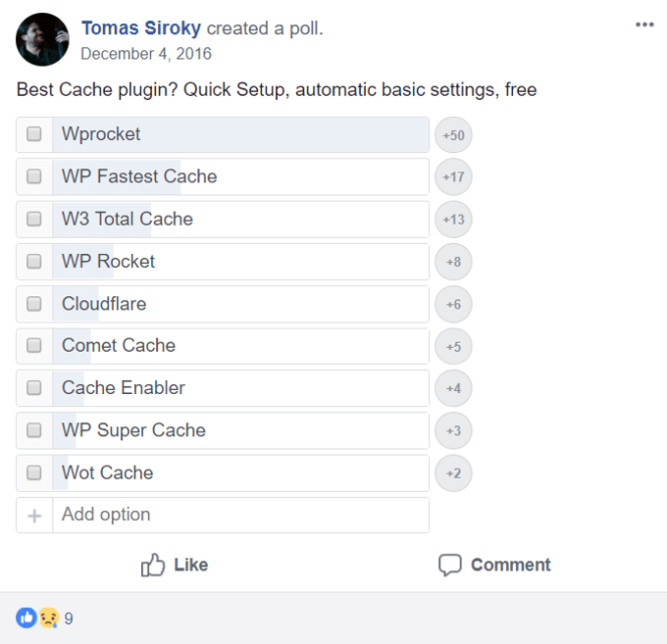Show the +17 voters bubble
The width and height of the screenshot is (667, 644).
point(453,176)
